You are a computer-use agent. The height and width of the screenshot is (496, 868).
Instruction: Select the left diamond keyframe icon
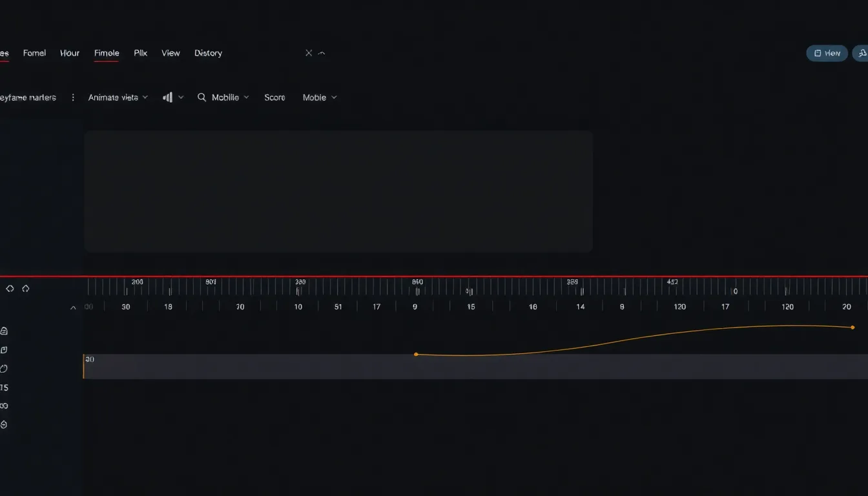(10, 289)
